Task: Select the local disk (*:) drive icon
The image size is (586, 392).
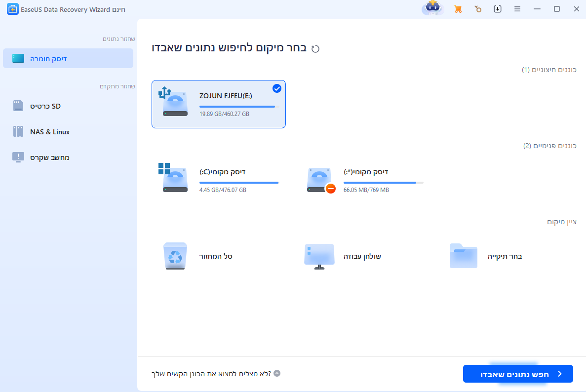Action: click(x=321, y=180)
